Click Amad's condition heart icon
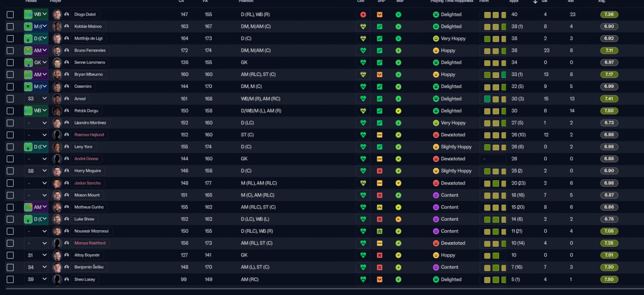Viewport: 644px width, 295px height. (363, 99)
